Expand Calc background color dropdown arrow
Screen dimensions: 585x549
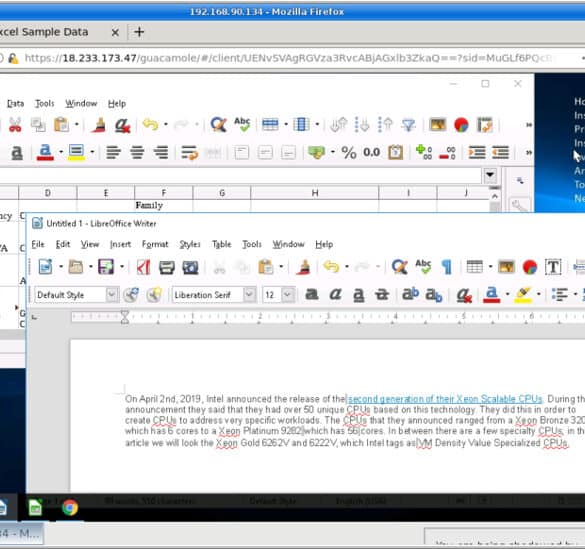point(92,152)
